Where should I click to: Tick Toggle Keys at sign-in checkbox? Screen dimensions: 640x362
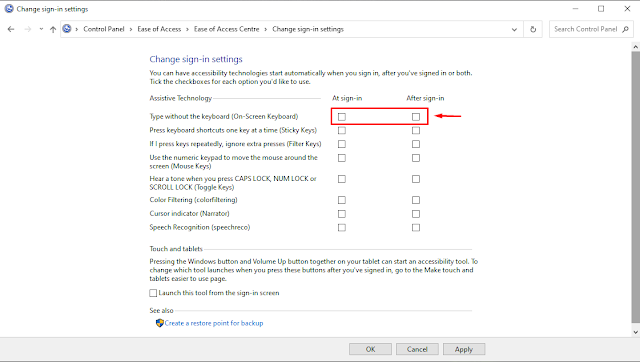pyautogui.click(x=342, y=179)
